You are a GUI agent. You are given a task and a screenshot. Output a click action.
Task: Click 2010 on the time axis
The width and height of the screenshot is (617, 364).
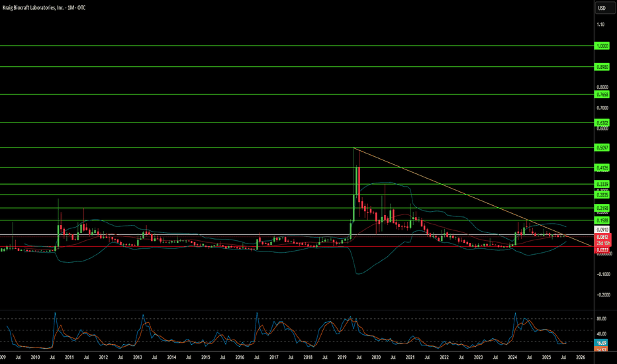pos(35,357)
